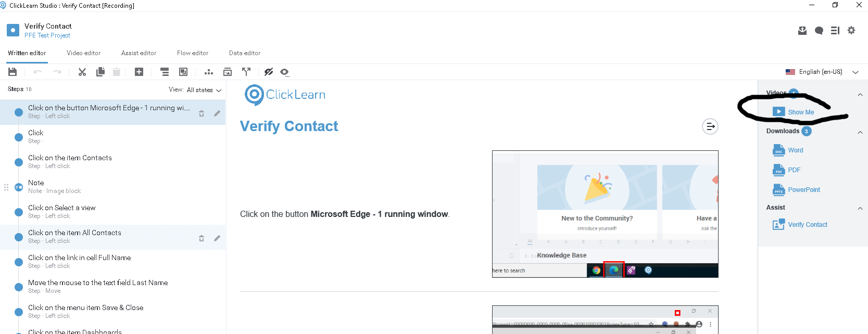Click the Save icon in the toolbar
Screen dimensions: 868x334
[x=12, y=72]
